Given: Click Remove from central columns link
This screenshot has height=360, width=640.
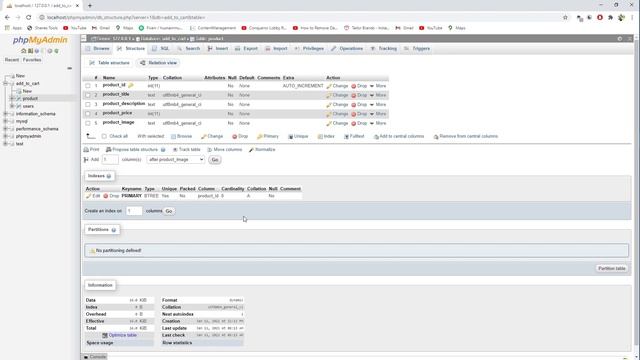Looking at the screenshot, I should click(466, 136).
